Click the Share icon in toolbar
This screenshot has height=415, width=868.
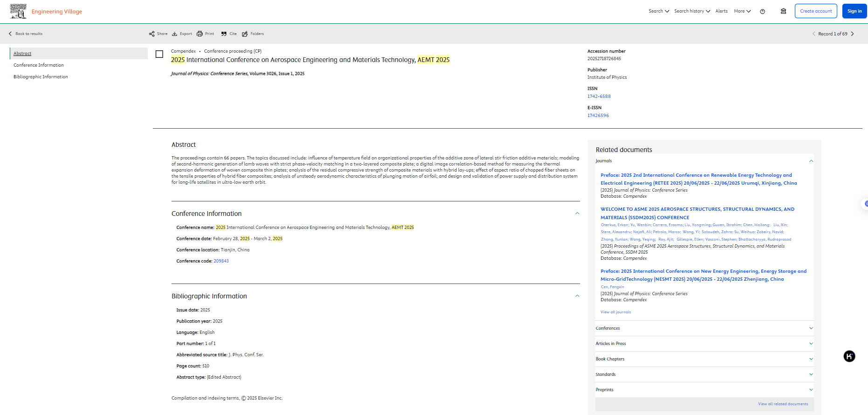152,34
